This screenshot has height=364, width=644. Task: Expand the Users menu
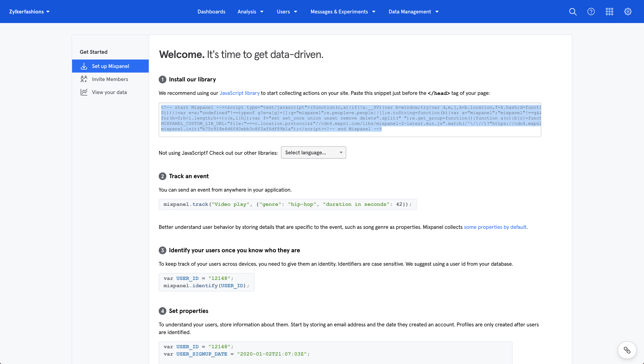point(287,12)
